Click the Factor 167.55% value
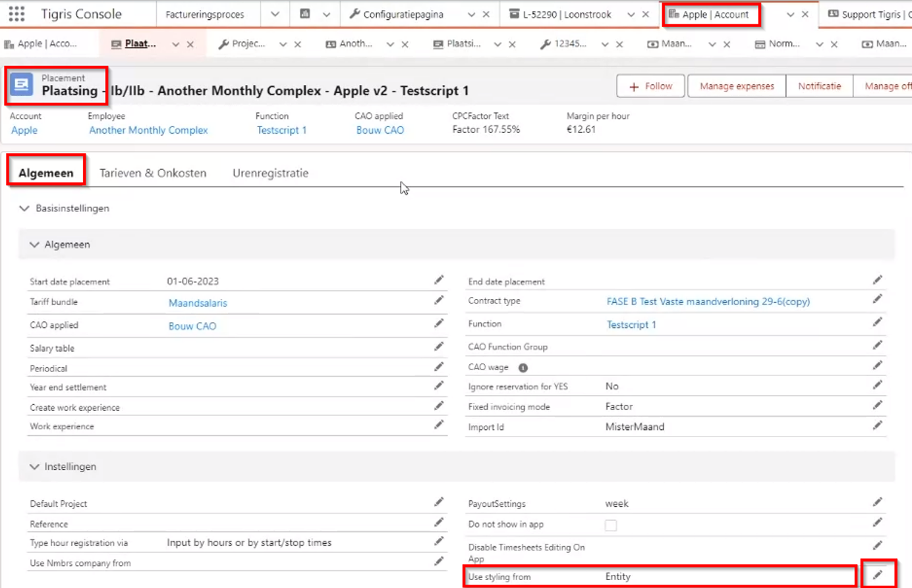Image resolution: width=912 pixels, height=588 pixels. tap(486, 130)
